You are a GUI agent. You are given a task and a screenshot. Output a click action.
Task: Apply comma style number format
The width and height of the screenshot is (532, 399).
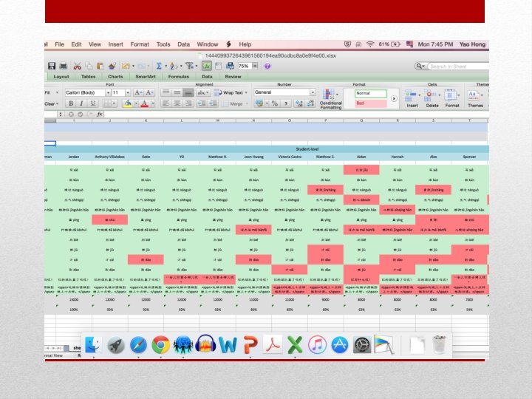coord(286,103)
